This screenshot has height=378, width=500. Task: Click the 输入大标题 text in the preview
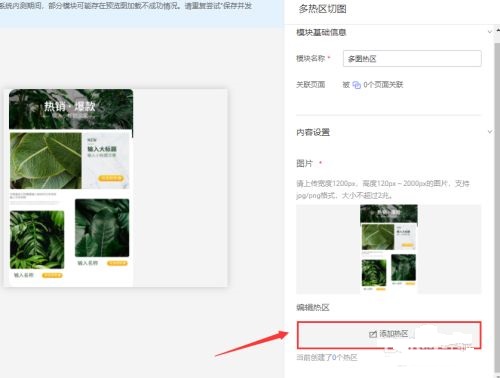pos(102,149)
